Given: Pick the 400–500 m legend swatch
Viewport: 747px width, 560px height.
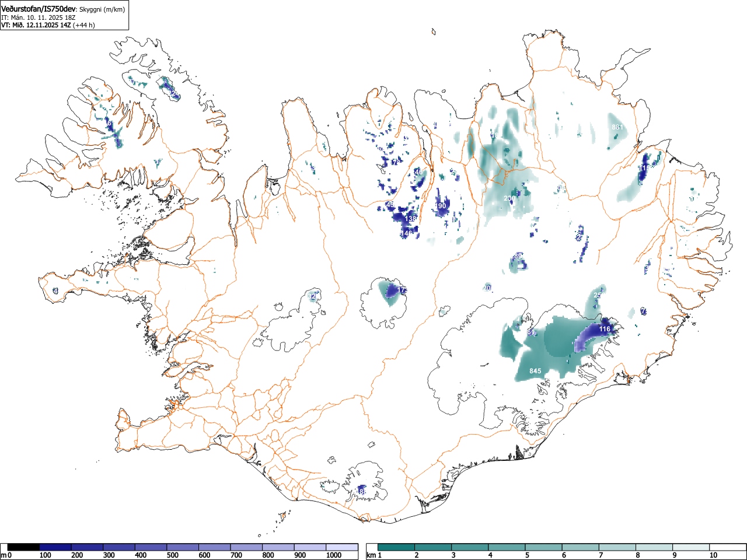Looking at the screenshot, I should tap(151, 547).
